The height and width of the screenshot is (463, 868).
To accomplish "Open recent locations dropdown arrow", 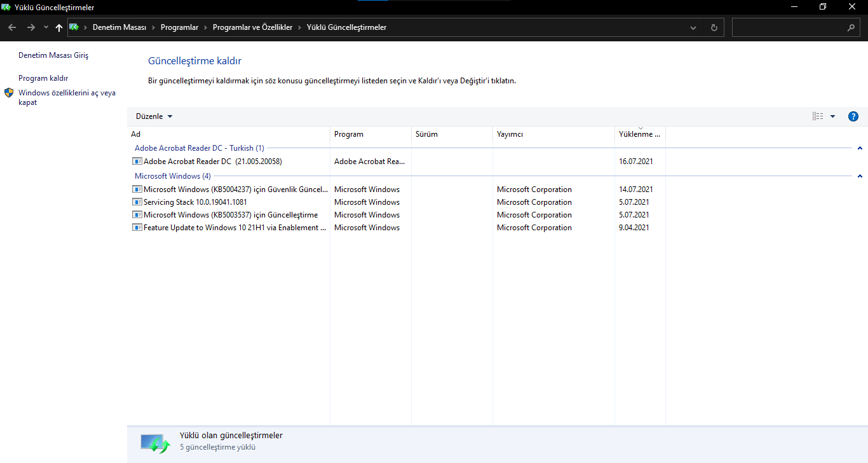I will [46, 27].
